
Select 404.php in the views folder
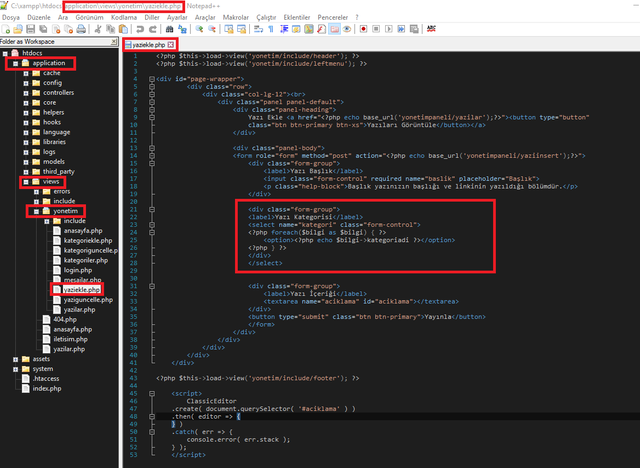click(65, 319)
